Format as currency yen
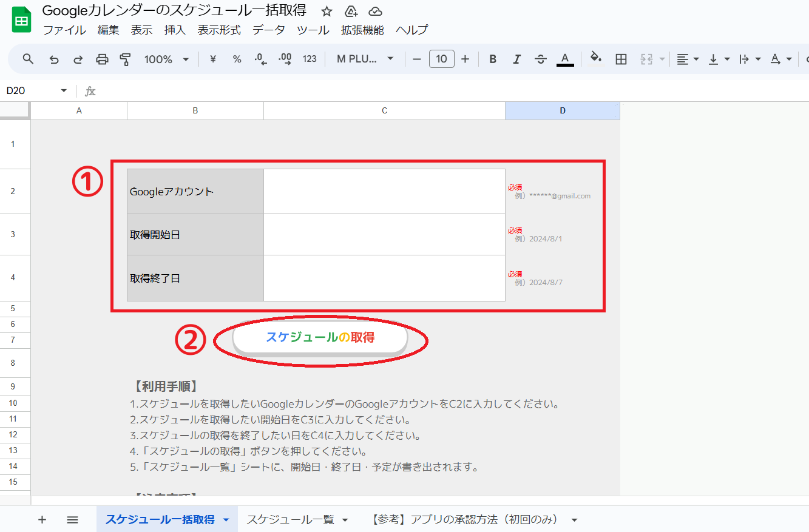 click(213, 59)
